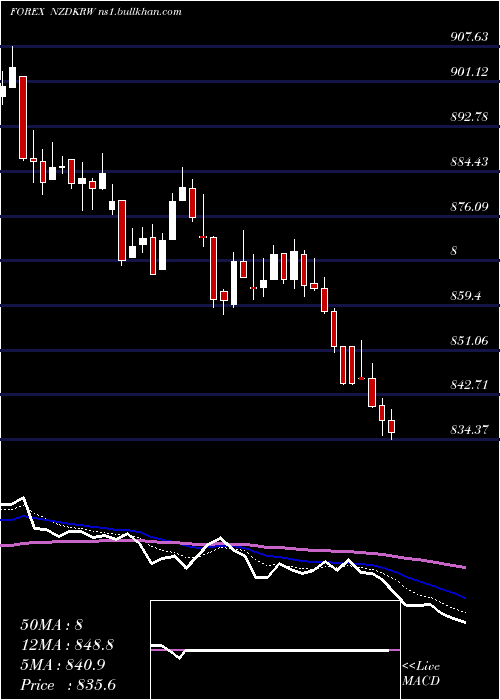Select the 842.71 price level label
Viewport: 500px width, 700px height.
pos(469,384)
